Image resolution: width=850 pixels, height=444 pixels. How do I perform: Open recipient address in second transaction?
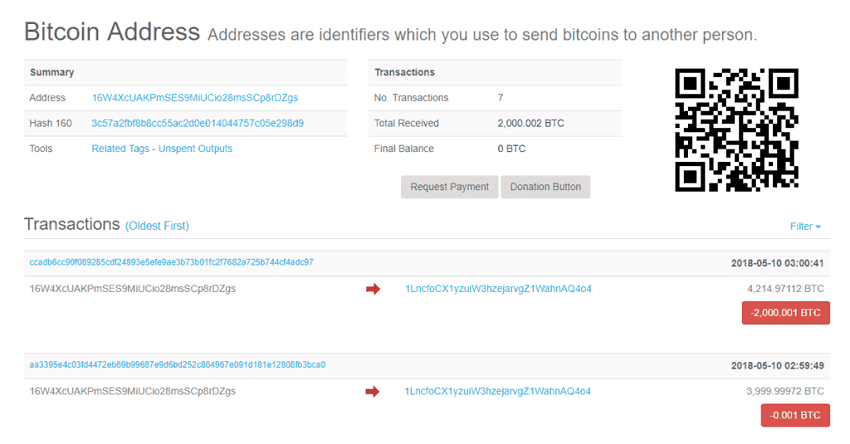click(498, 391)
